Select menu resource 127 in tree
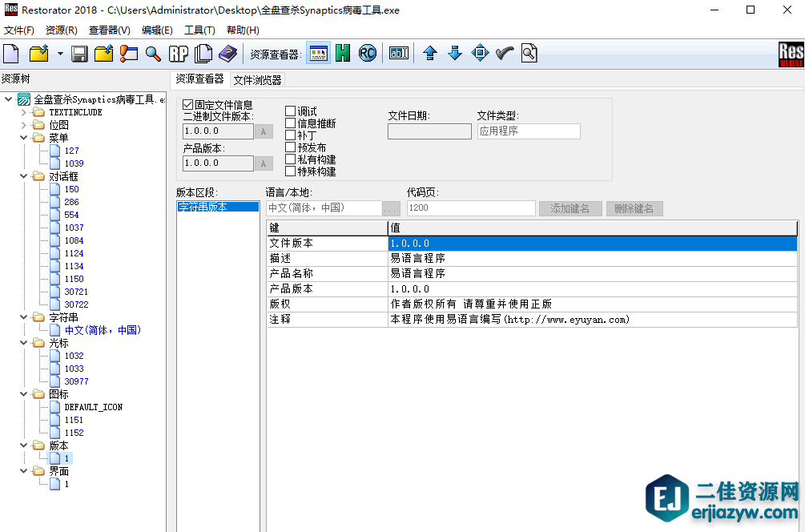Viewport: 805px width, 532px height. click(71, 151)
